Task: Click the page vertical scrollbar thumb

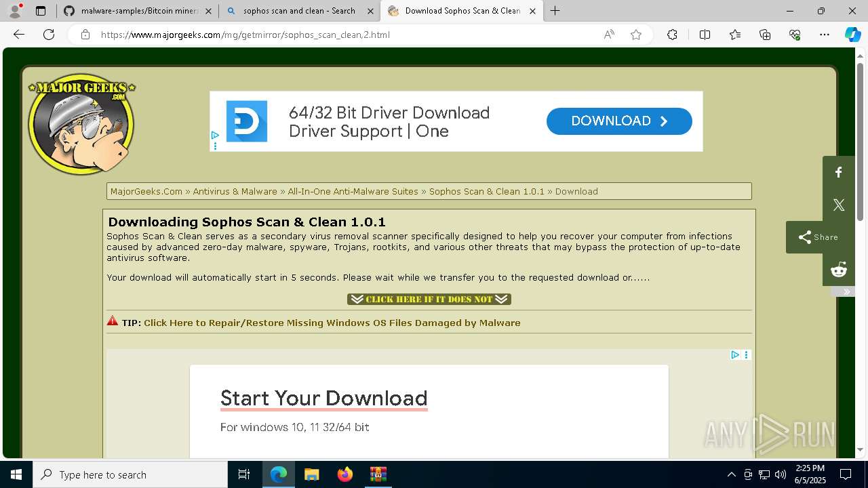Action: tap(860, 141)
